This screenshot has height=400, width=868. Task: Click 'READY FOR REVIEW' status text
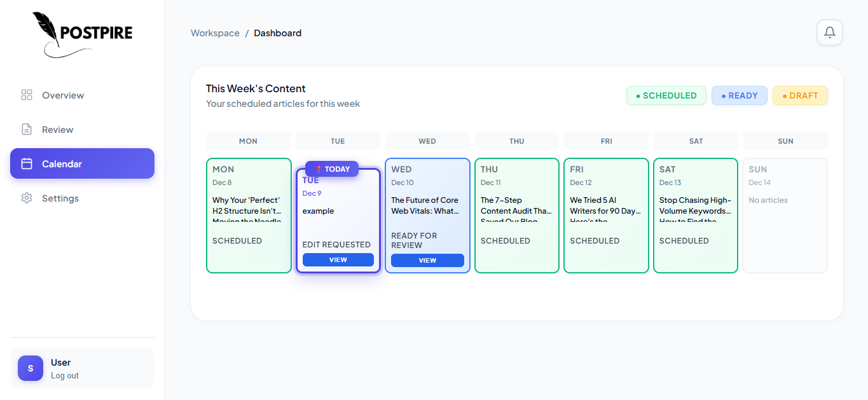(414, 240)
